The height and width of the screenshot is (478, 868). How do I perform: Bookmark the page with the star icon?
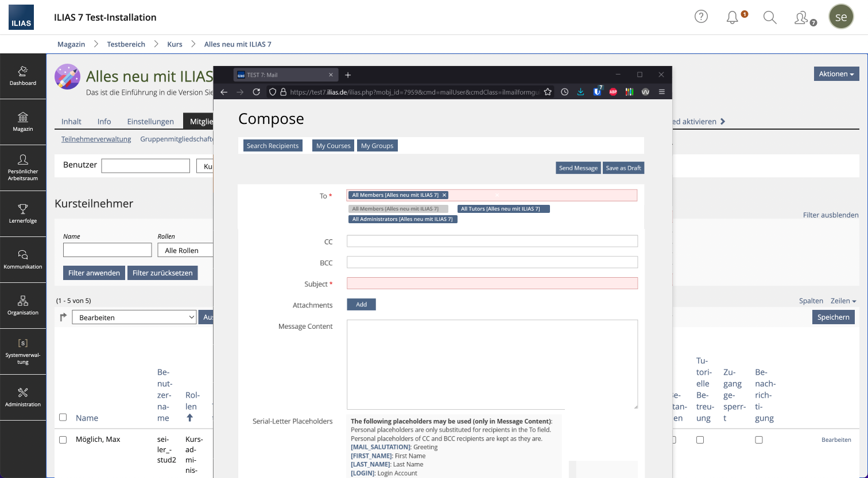point(548,92)
